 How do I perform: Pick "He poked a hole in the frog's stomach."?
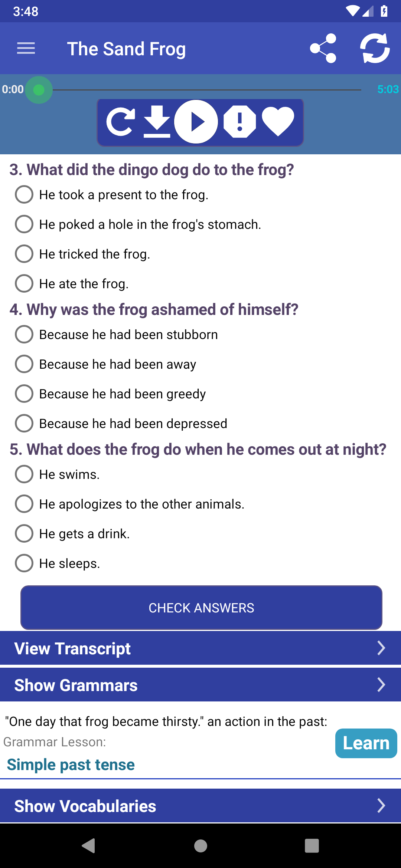138,224
